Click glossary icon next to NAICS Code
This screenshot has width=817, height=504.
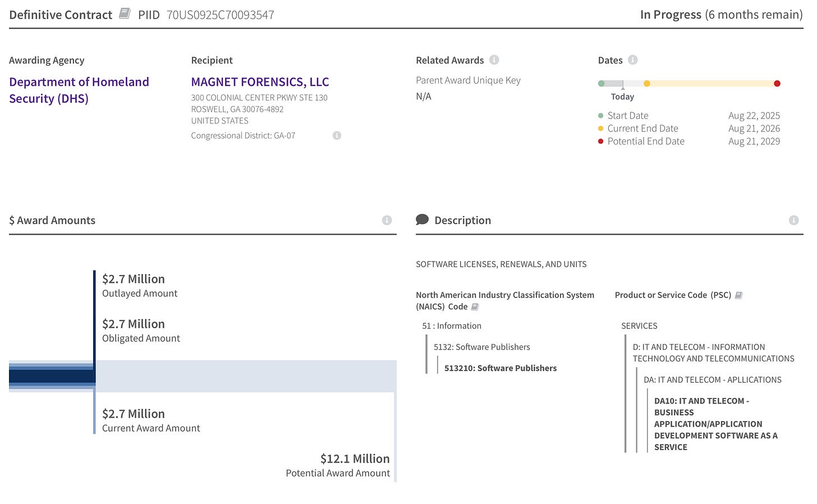coord(475,306)
